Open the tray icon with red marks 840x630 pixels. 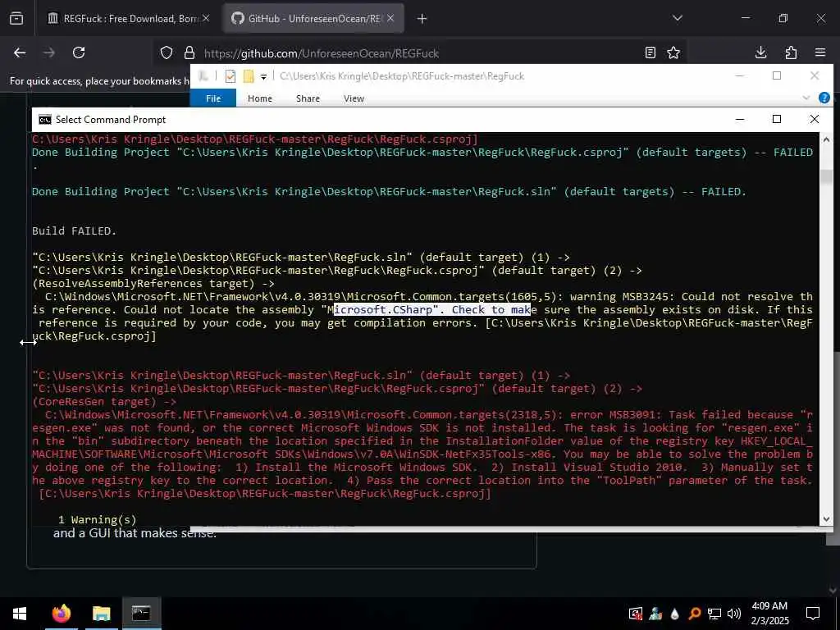pos(636,614)
